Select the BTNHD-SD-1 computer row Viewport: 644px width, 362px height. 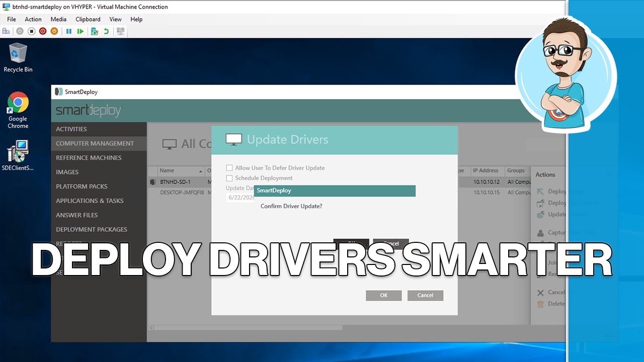point(180,182)
